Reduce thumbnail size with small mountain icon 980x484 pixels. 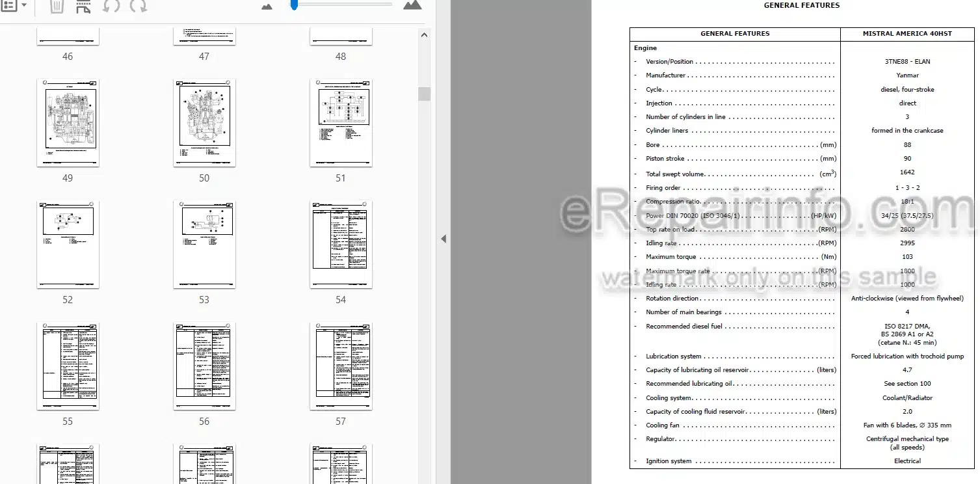[267, 7]
